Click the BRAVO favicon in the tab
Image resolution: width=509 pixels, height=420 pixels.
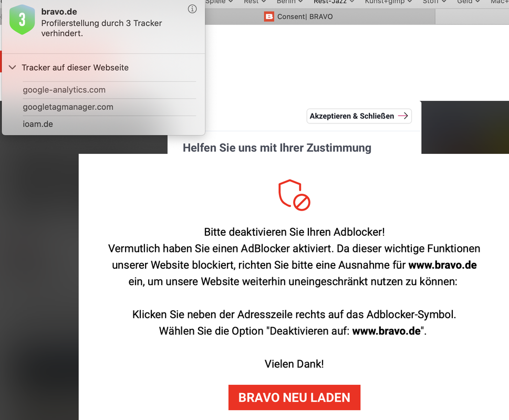[269, 17]
